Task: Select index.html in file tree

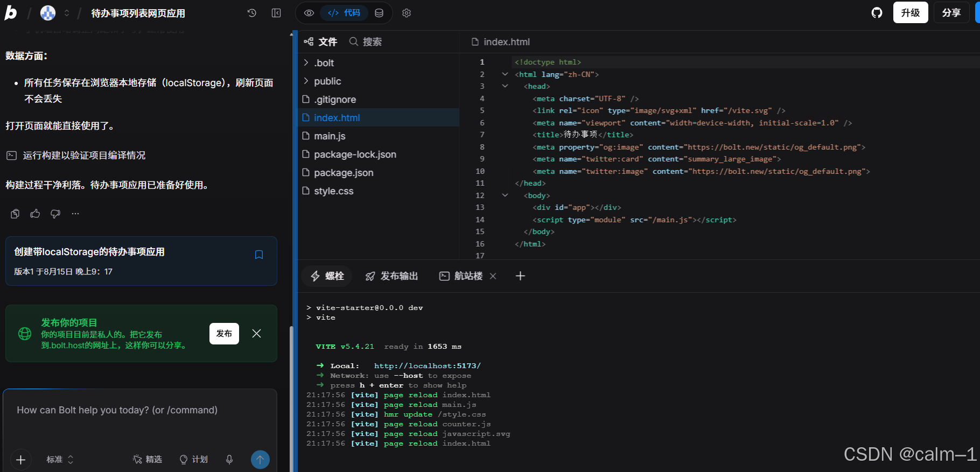Action: click(379, 118)
